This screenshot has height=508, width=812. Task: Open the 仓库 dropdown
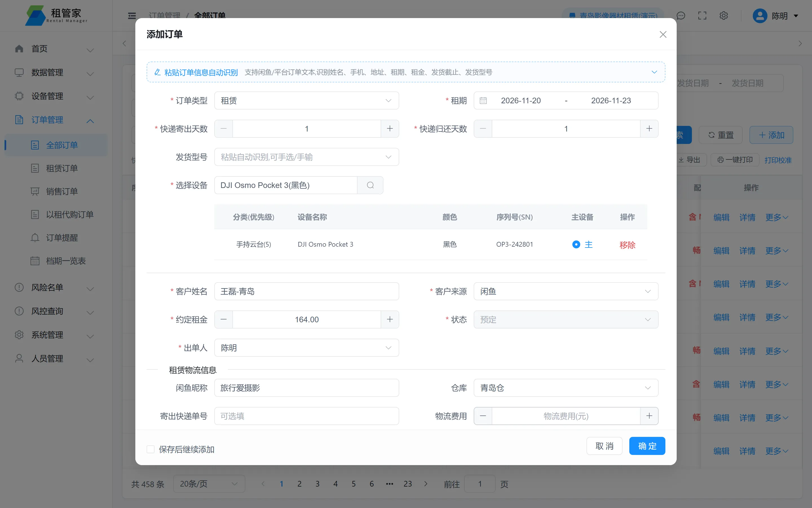click(566, 388)
